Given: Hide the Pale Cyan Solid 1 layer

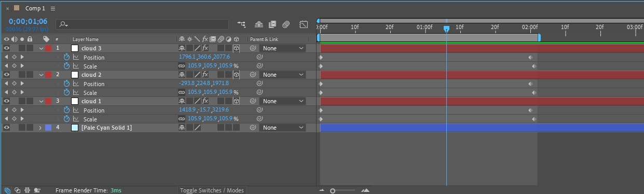Looking at the screenshot, I should 7,128.
